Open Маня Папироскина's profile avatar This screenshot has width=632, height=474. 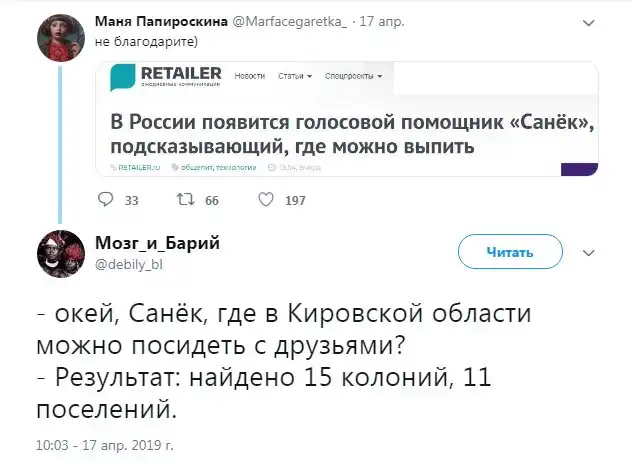coord(59,37)
